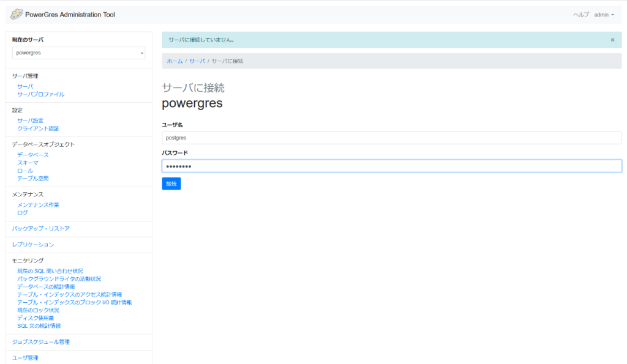Open 現在の SQL 問い合わせ状況 link

click(x=50, y=271)
